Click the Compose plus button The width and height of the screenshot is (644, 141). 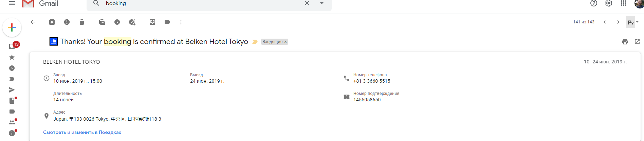pos(12,27)
